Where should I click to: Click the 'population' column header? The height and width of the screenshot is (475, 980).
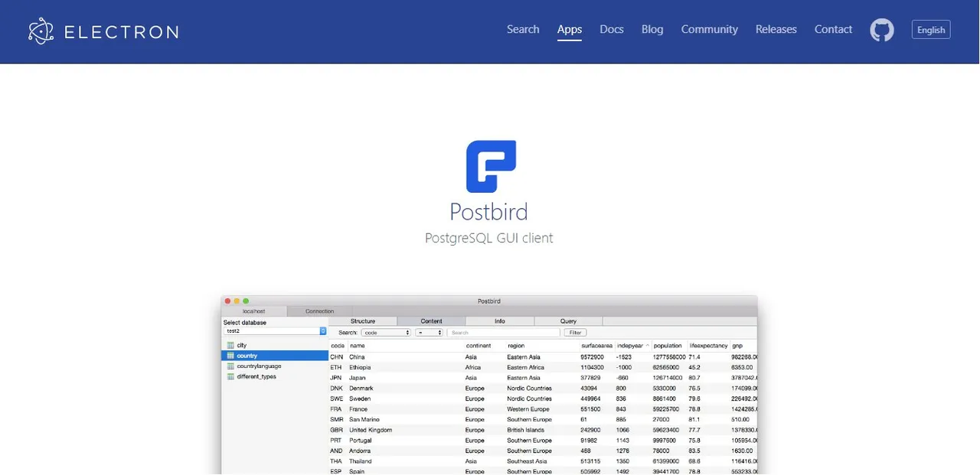[x=668, y=346]
